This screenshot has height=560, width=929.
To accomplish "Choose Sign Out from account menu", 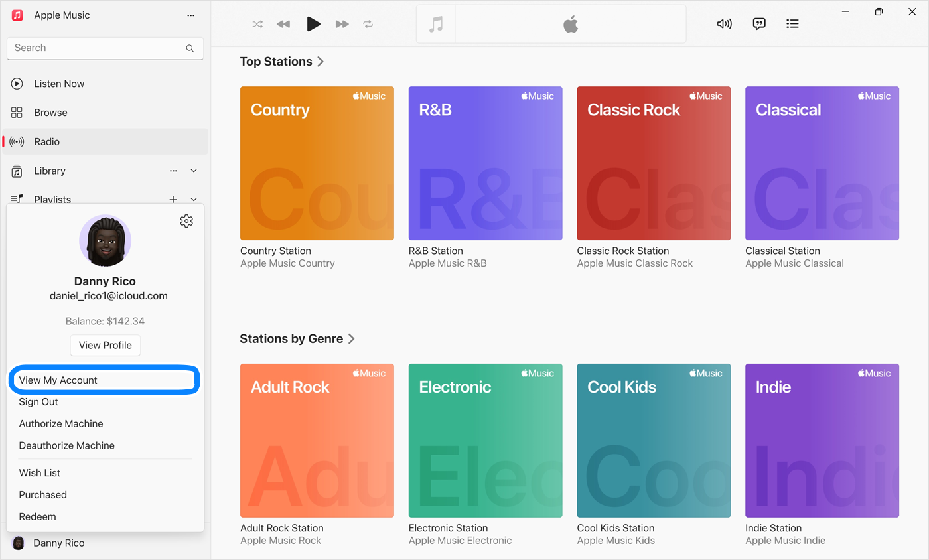I will (38, 402).
